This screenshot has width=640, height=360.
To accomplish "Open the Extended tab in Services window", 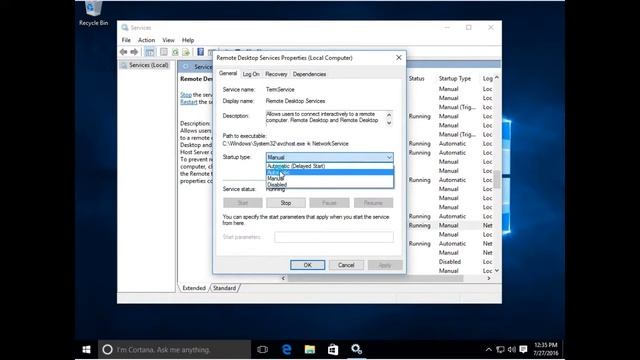I will click(194, 288).
